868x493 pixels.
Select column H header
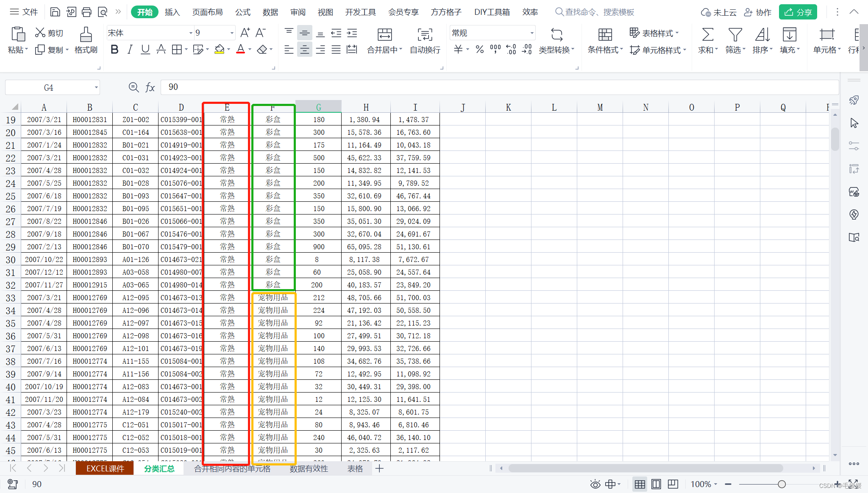coord(366,107)
